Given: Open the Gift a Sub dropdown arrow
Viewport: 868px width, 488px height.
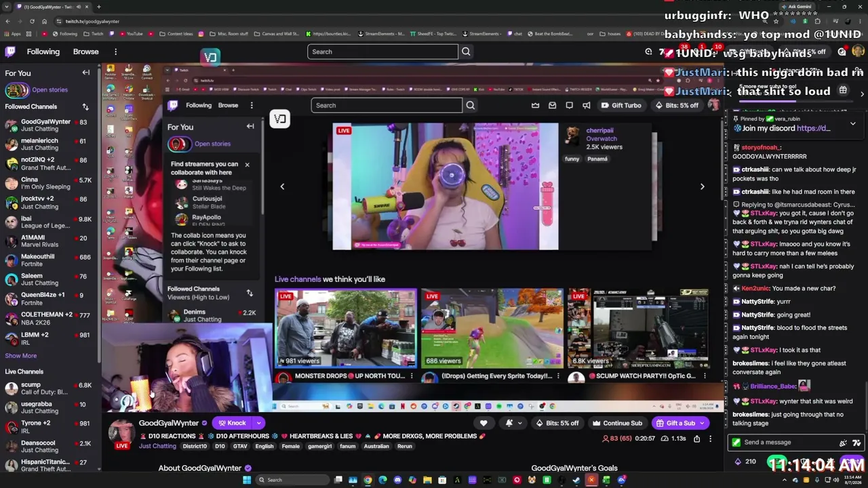Looking at the screenshot, I should click(x=703, y=423).
